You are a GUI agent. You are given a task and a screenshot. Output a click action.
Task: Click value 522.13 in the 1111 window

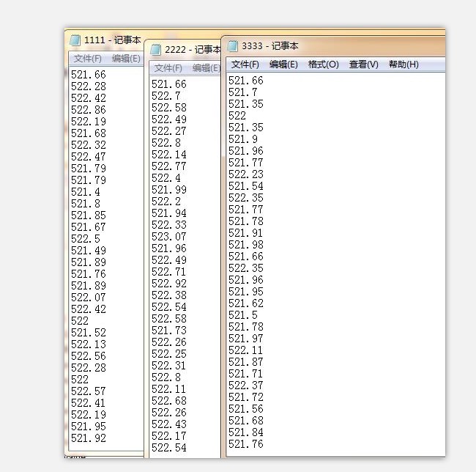coord(89,344)
